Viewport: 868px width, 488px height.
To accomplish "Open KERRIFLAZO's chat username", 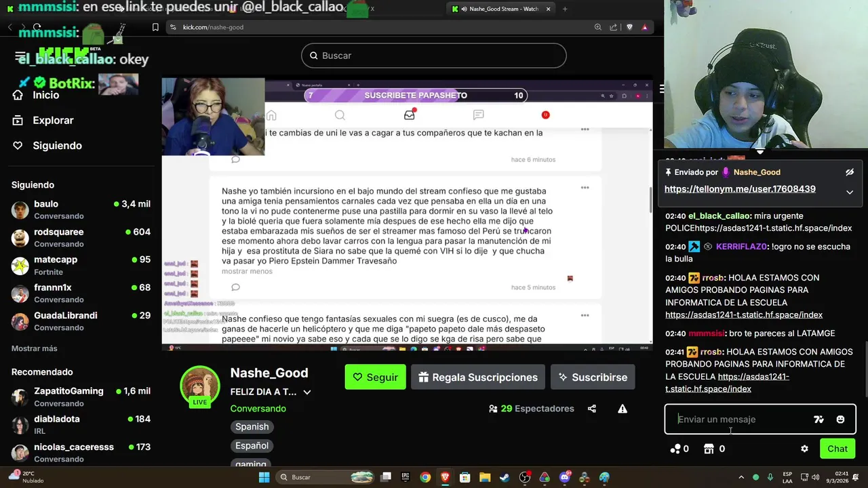I will (x=741, y=247).
